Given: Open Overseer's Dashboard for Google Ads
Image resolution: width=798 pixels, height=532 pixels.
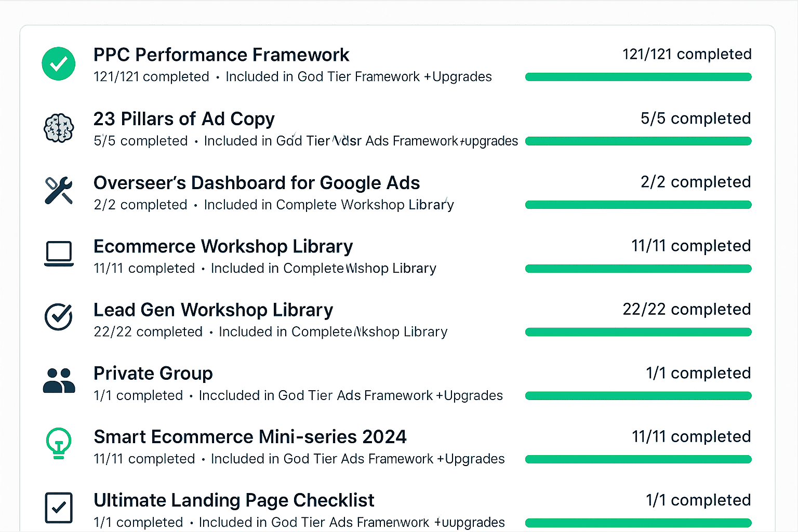Looking at the screenshot, I should tap(257, 183).
